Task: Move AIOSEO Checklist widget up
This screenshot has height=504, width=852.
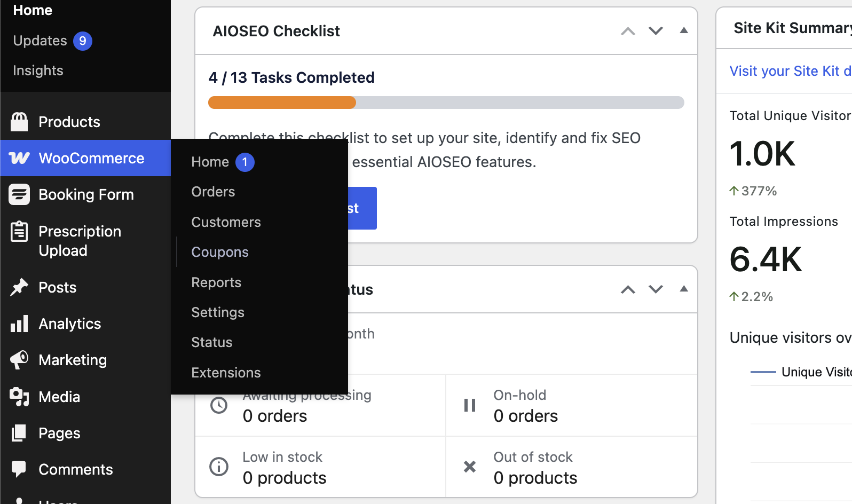Action: [x=628, y=31]
